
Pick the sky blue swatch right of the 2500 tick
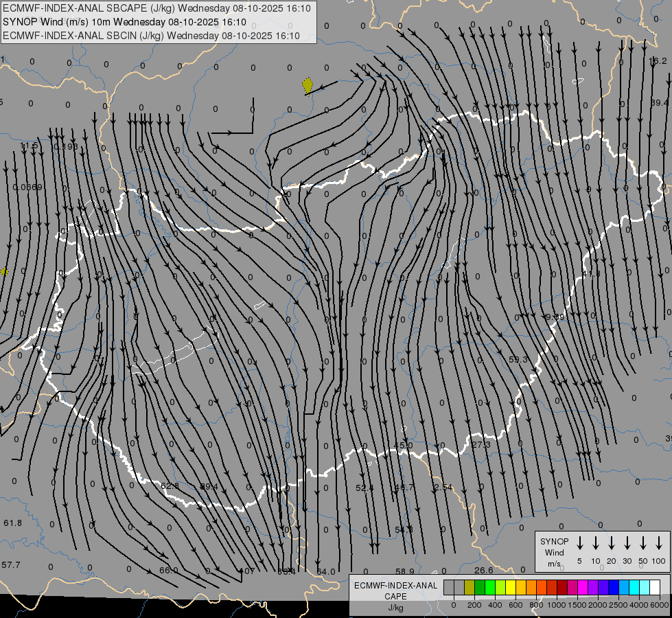click(623, 588)
